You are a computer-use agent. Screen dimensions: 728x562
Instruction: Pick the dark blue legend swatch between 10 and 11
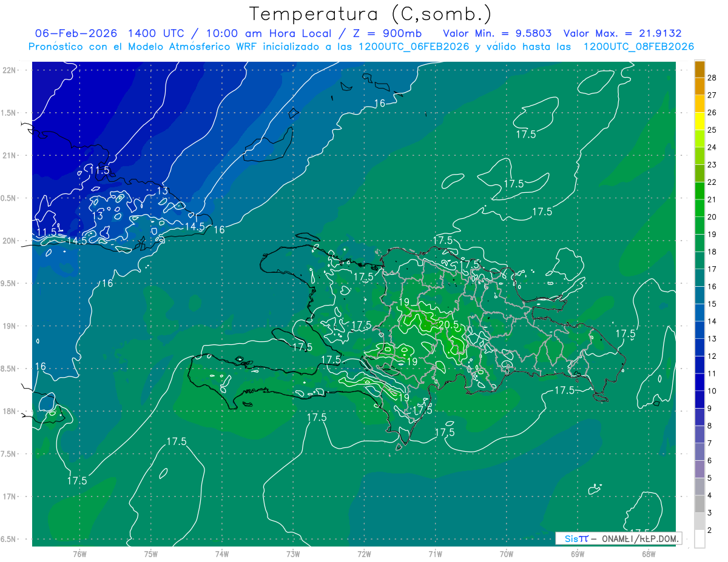tap(699, 382)
